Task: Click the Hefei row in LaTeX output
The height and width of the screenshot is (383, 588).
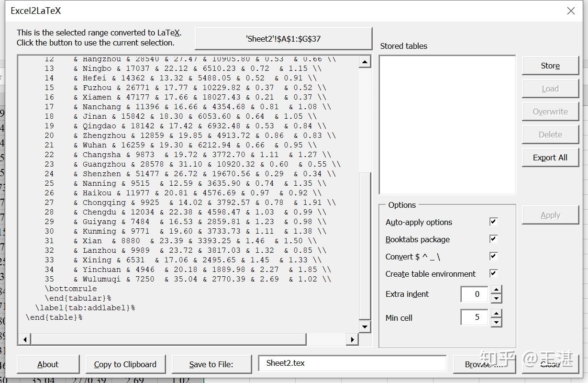Action: [181, 78]
